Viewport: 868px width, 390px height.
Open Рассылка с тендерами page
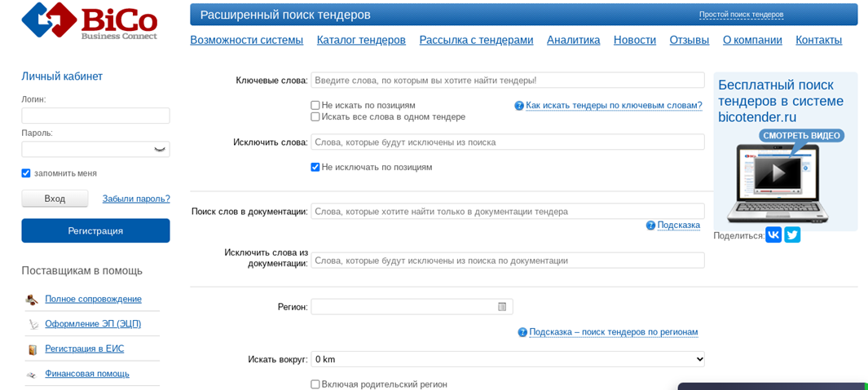coord(476,41)
